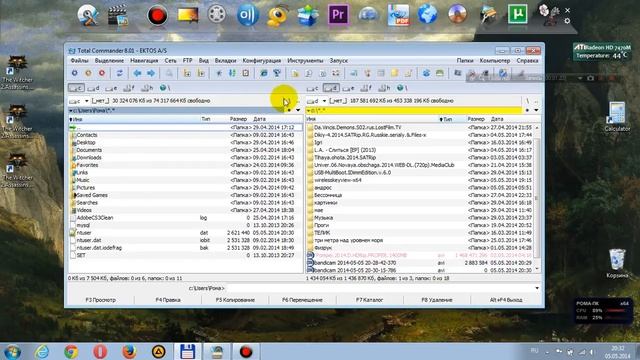The height and width of the screenshot is (360, 640).
Task: Sort left panel by Размер column header
Action: 238,119
